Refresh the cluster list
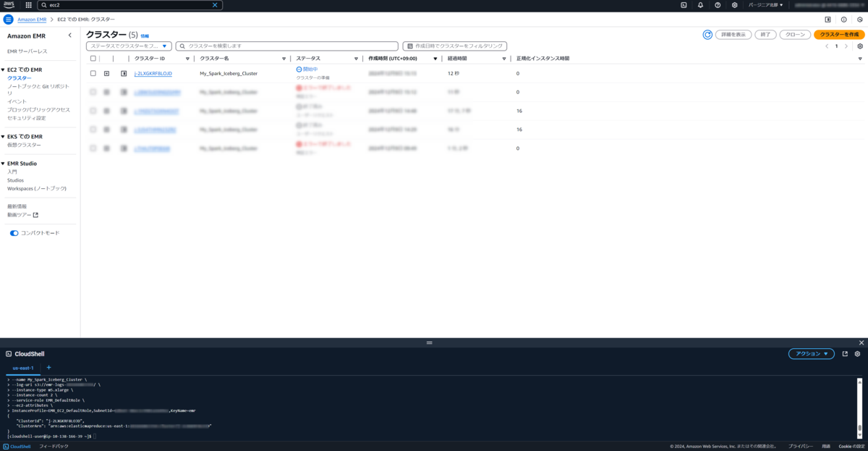The height and width of the screenshot is (451, 868). pos(707,35)
